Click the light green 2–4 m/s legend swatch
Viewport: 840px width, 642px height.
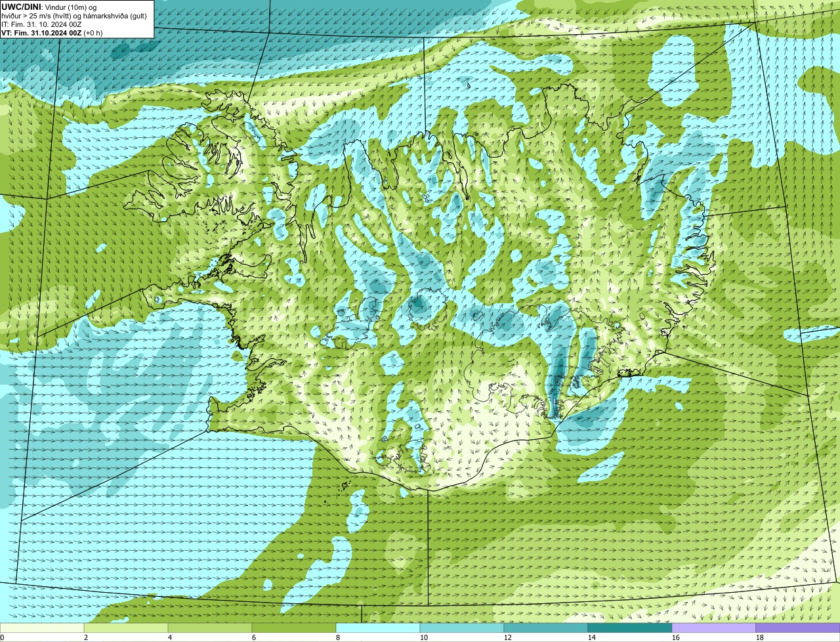pyautogui.click(x=126, y=628)
